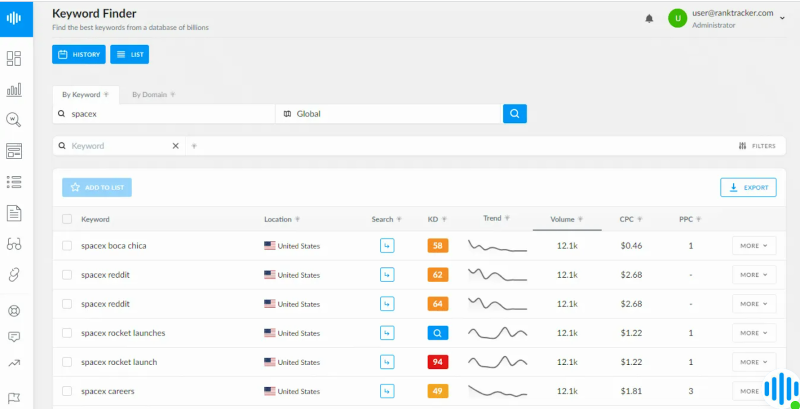Click the orange KD 49 badge
800x409 pixels.
tap(438, 391)
